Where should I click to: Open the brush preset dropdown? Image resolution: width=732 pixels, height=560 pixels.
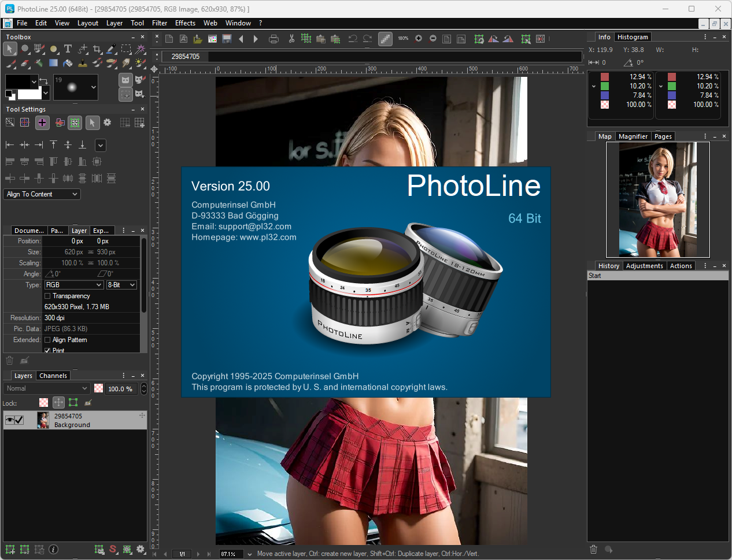pos(94,87)
